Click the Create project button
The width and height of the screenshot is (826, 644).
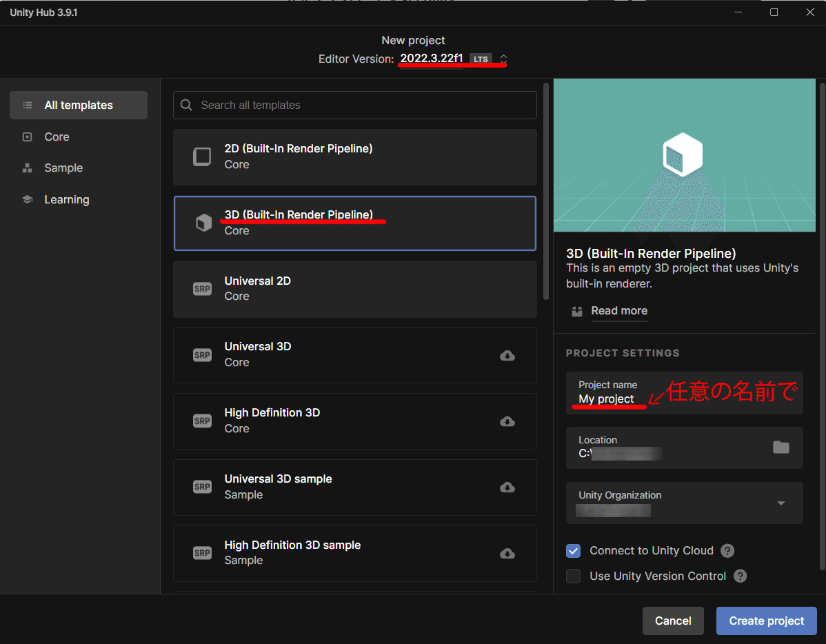[x=767, y=621]
